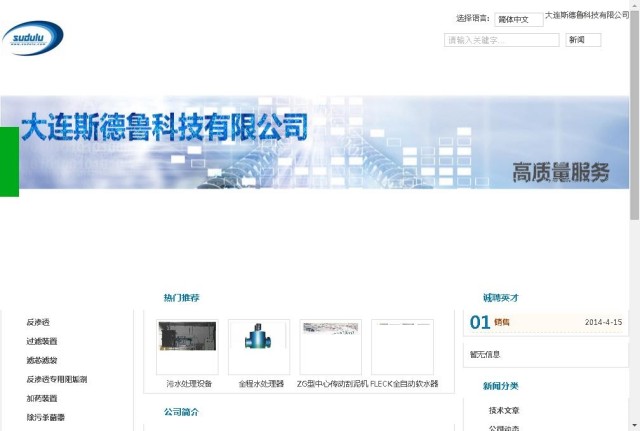
Task: Open the 滤芯滤袋 category
Action: coord(42,360)
